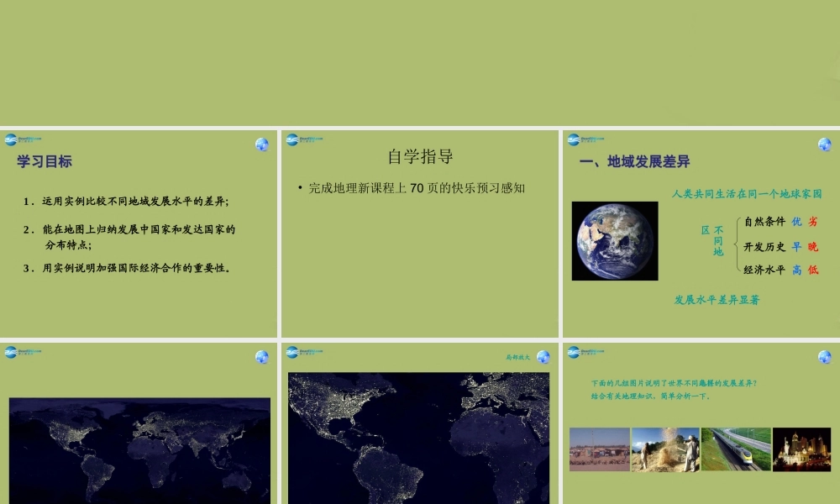840x504 pixels.
Task: Click the blue 高 character
Action: pos(796,270)
